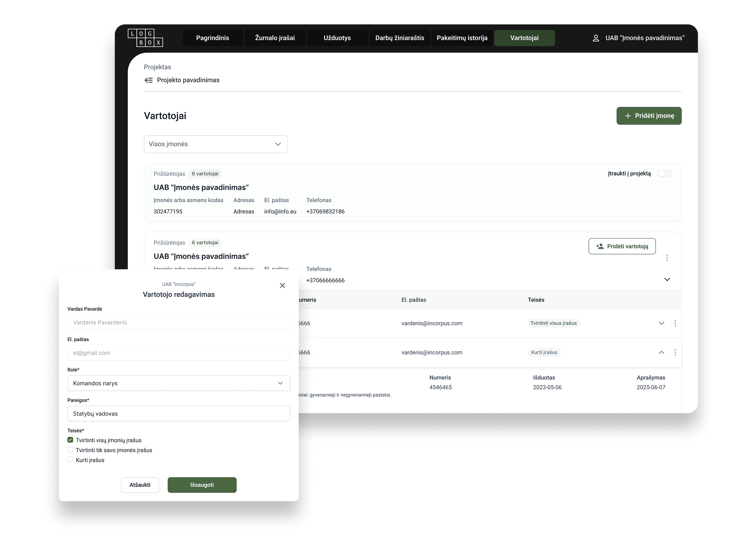Close the Vartotojo redagavimas dialog
Screen dimensions: 756x534
click(282, 286)
